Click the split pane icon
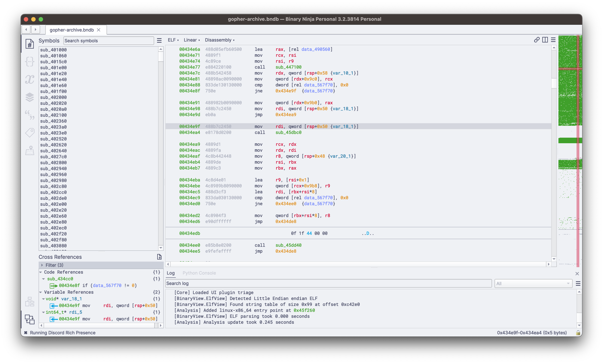Viewport: 603px width, 364px height. [x=545, y=40]
